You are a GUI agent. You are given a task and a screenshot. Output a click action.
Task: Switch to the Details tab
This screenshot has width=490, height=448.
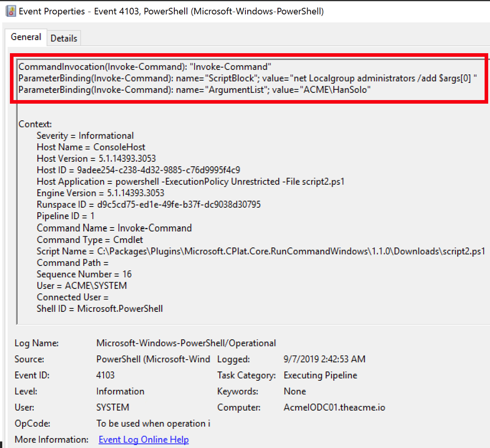click(64, 38)
